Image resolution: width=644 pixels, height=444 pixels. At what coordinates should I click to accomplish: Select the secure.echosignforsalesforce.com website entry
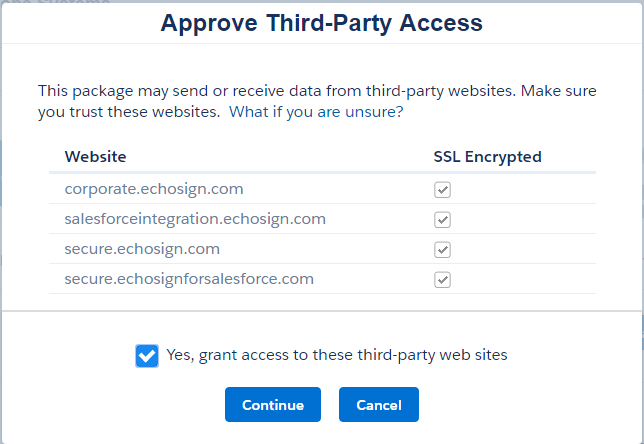point(189,279)
